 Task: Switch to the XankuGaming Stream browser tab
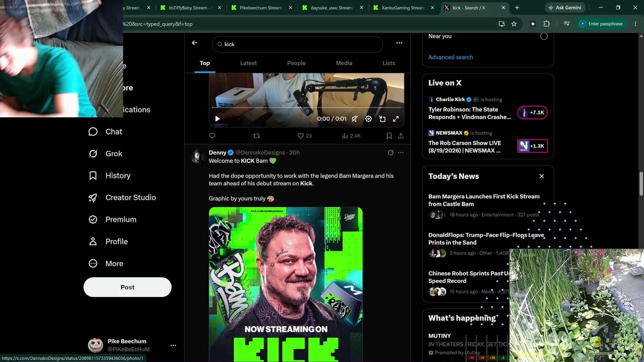coord(402,8)
